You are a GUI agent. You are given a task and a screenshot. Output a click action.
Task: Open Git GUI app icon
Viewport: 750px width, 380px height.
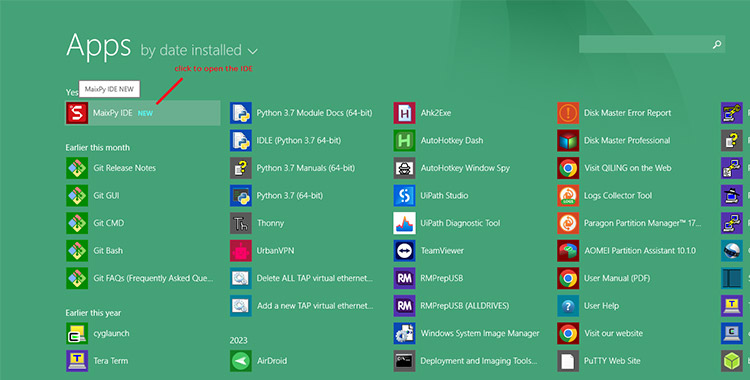click(x=77, y=195)
